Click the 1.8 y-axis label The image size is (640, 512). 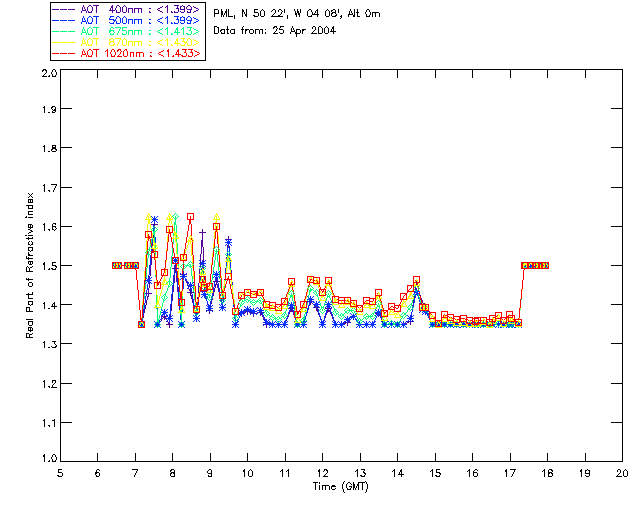[x=49, y=148]
